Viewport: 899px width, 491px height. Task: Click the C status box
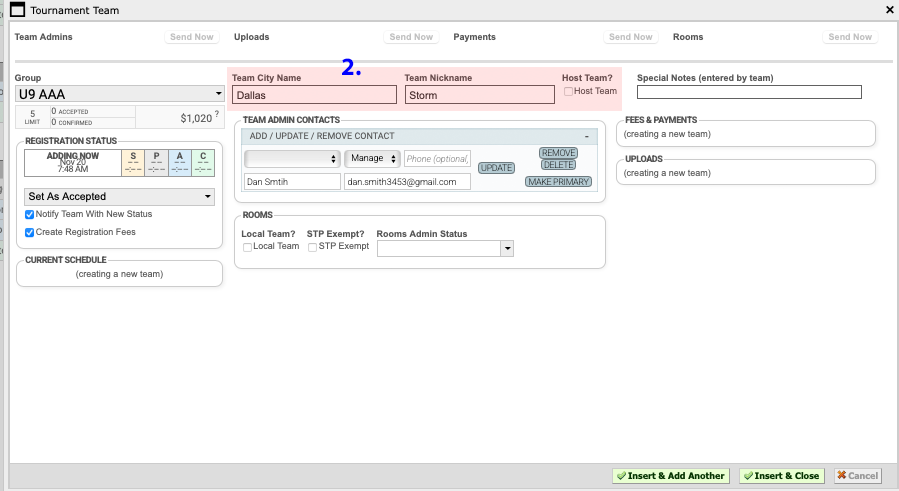(203, 163)
